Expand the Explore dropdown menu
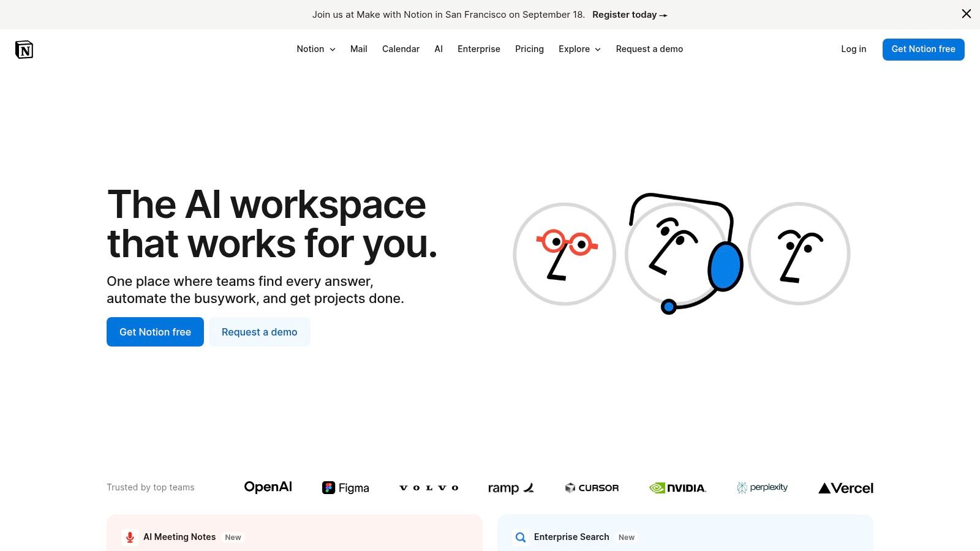Screen dimensions: 980x551 [579, 49]
